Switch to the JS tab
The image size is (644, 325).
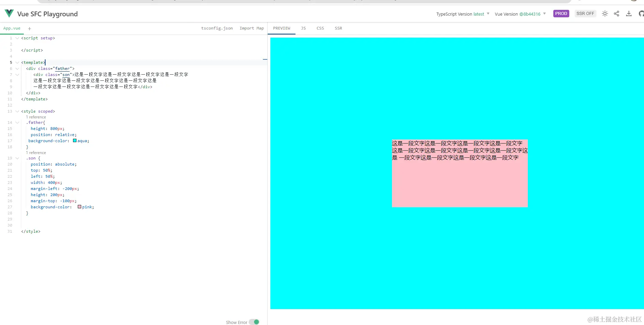(x=303, y=28)
